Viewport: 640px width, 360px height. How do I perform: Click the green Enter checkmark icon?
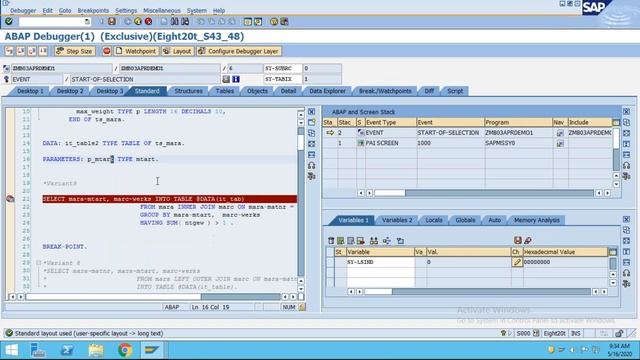9,21
